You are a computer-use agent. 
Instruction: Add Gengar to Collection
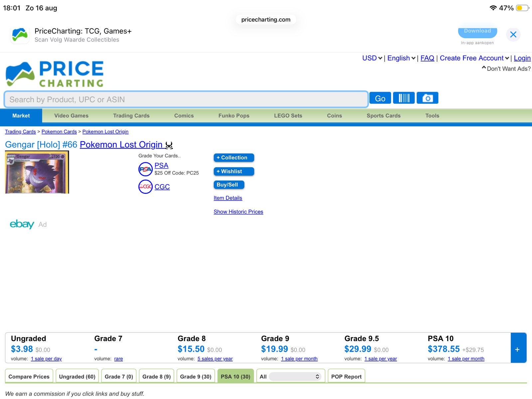click(x=234, y=158)
